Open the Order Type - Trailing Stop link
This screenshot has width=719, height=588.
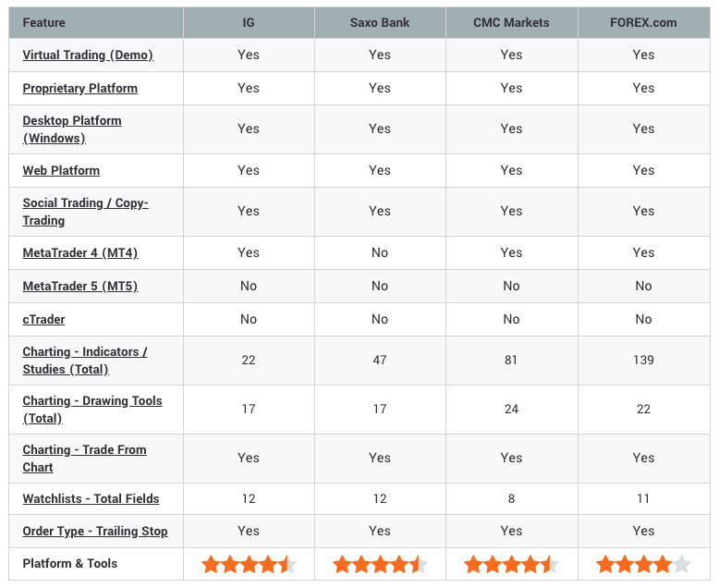click(x=95, y=531)
